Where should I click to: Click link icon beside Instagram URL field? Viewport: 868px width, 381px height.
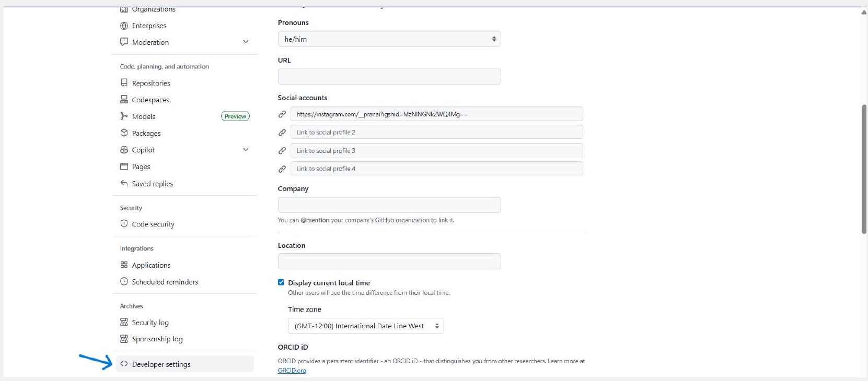click(282, 114)
